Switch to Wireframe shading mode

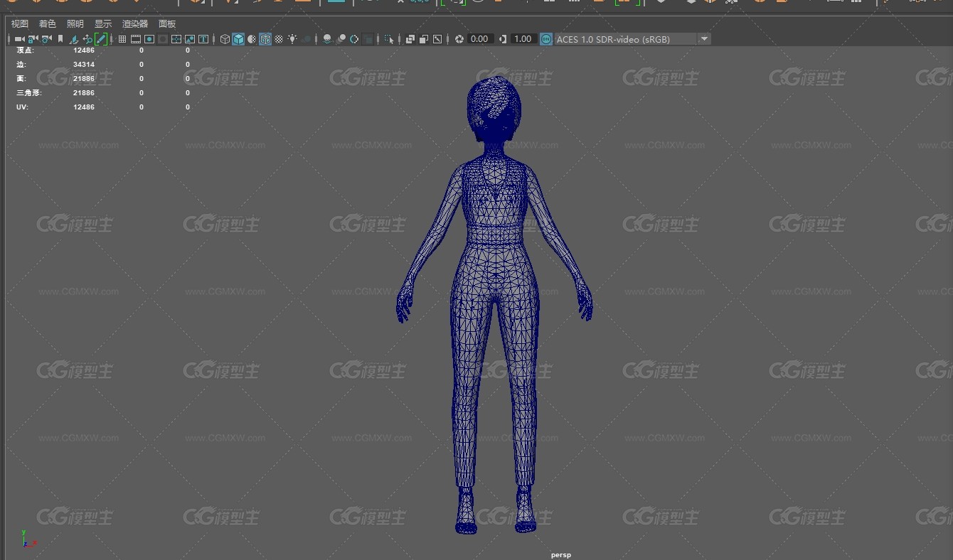(225, 39)
